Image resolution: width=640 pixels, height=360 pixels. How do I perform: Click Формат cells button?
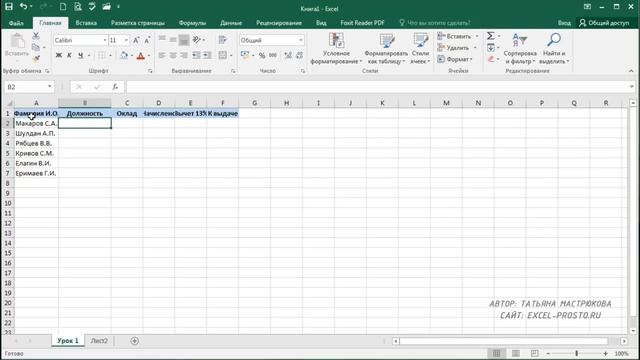coord(455,59)
